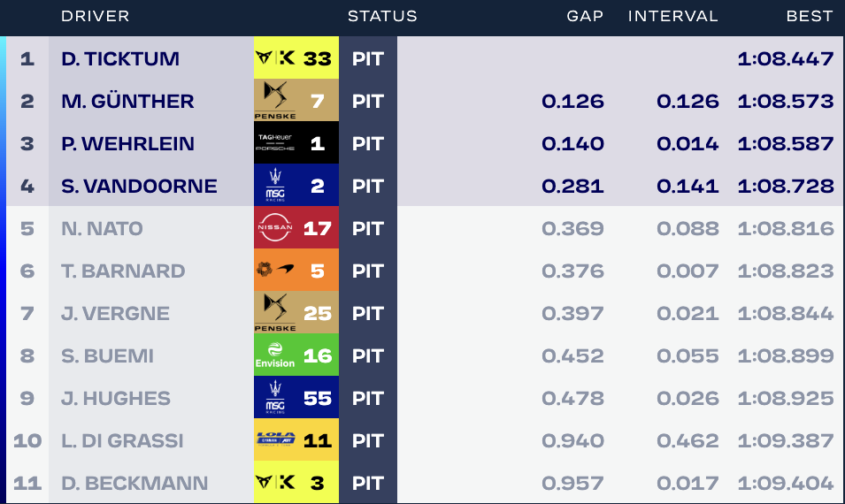Select the Cupra Kiro badge, car 3
845x504 pixels.
[x=275, y=482]
